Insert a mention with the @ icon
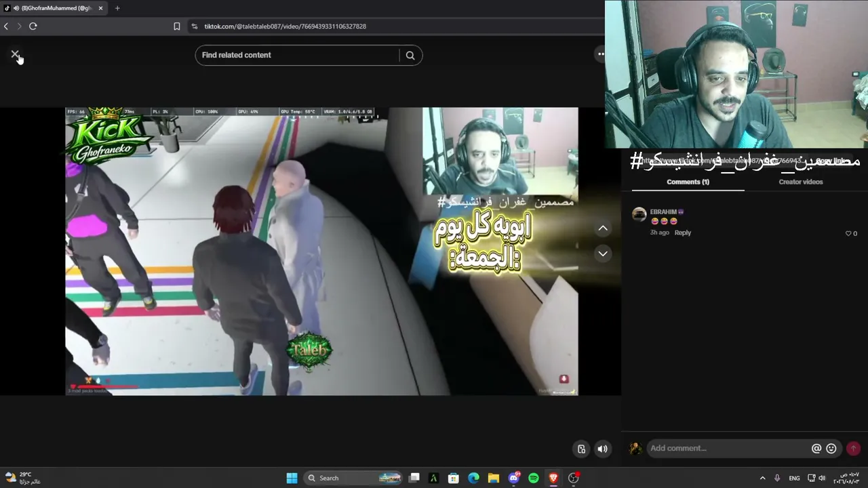Viewport: 868px width, 488px height. (816, 448)
